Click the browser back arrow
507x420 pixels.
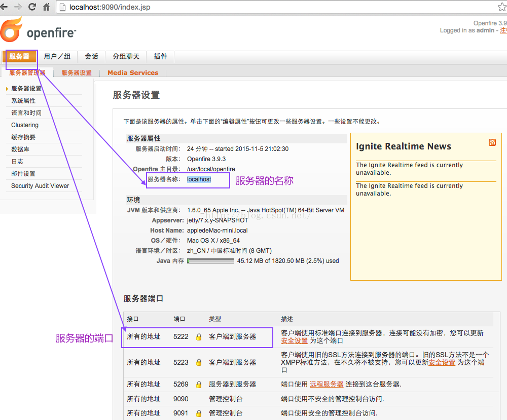point(4,7)
